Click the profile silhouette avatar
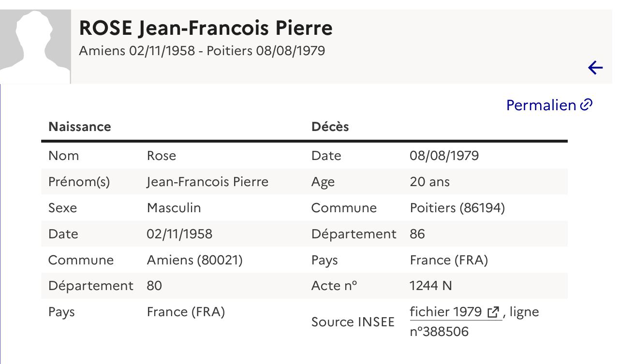 click(35, 46)
